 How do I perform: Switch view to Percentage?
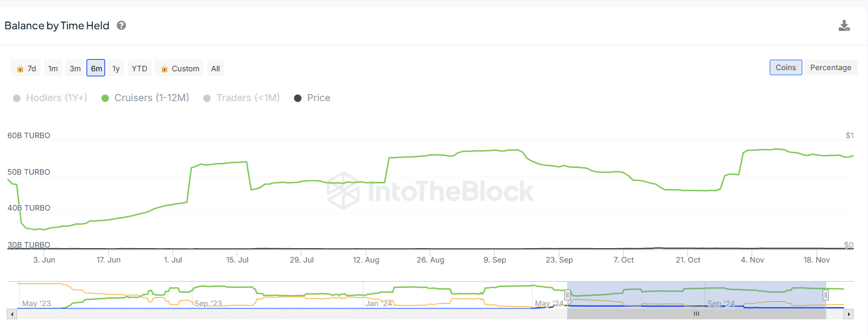(x=830, y=67)
